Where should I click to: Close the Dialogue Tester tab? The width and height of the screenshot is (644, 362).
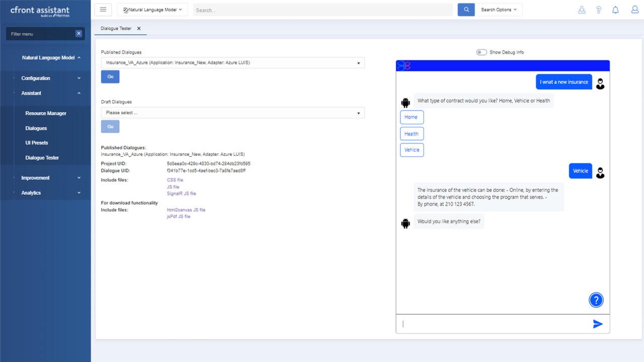(139, 29)
